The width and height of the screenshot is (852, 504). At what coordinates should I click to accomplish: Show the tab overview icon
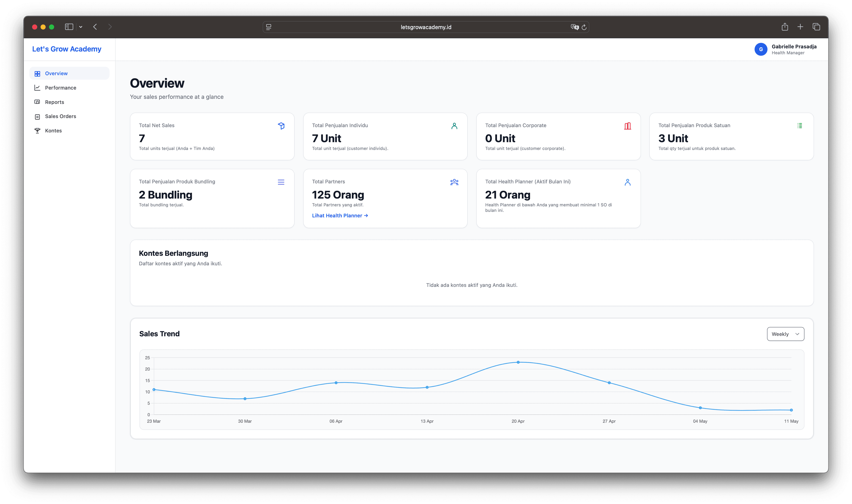coord(816,27)
